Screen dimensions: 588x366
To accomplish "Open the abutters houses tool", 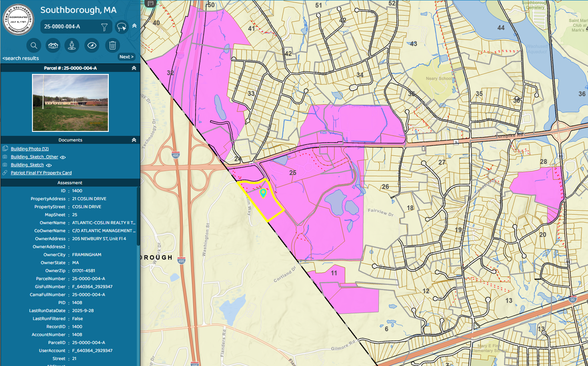I will pyautogui.click(x=53, y=46).
